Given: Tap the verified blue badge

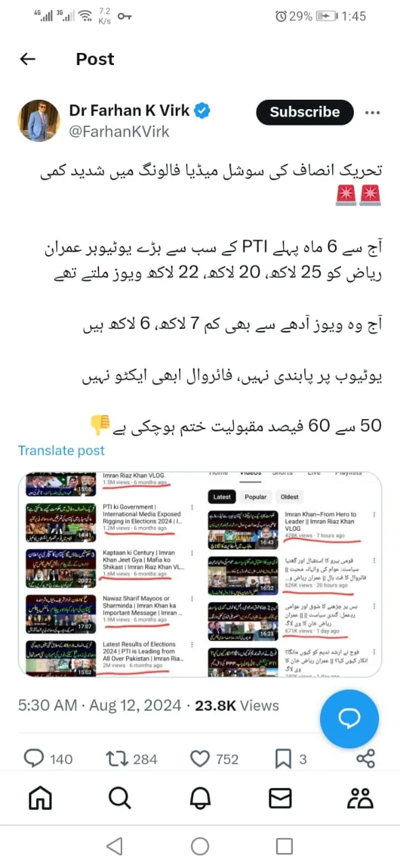Looking at the screenshot, I should (202, 111).
